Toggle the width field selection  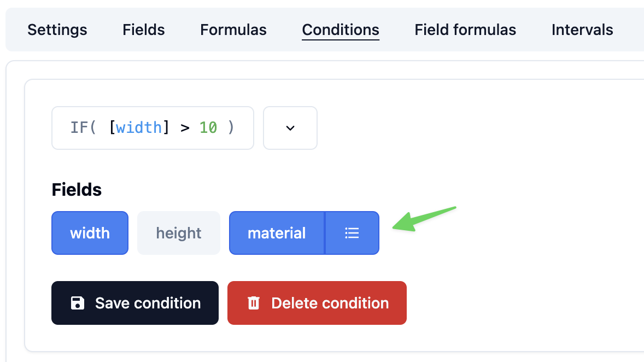(90, 233)
